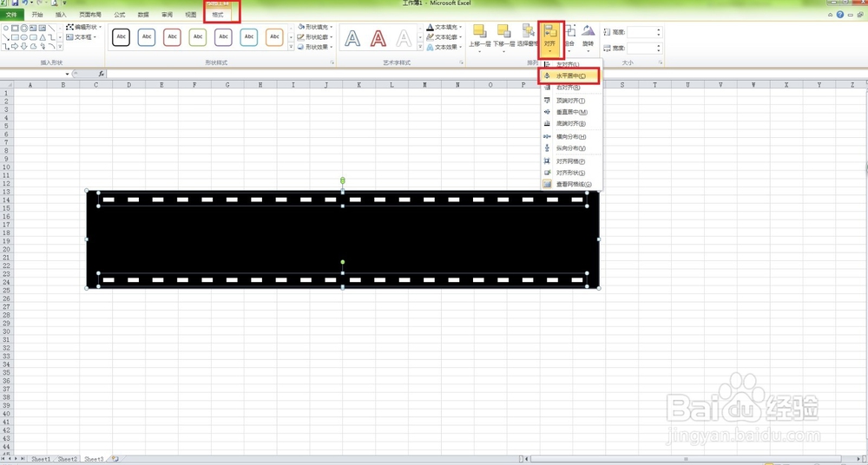Image resolution: width=868 pixels, height=465 pixels.
Task: Apply the purple outline Abc shape style
Action: (x=223, y=37)
